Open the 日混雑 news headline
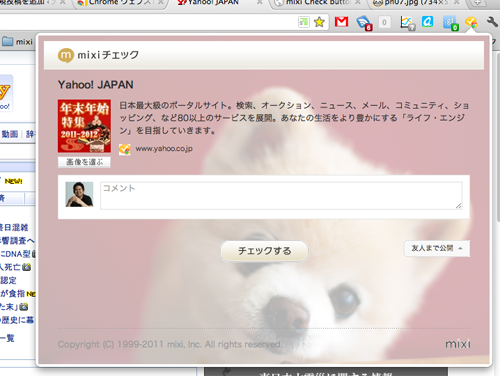Screen dimensions: 500x376 coord(14,228)
